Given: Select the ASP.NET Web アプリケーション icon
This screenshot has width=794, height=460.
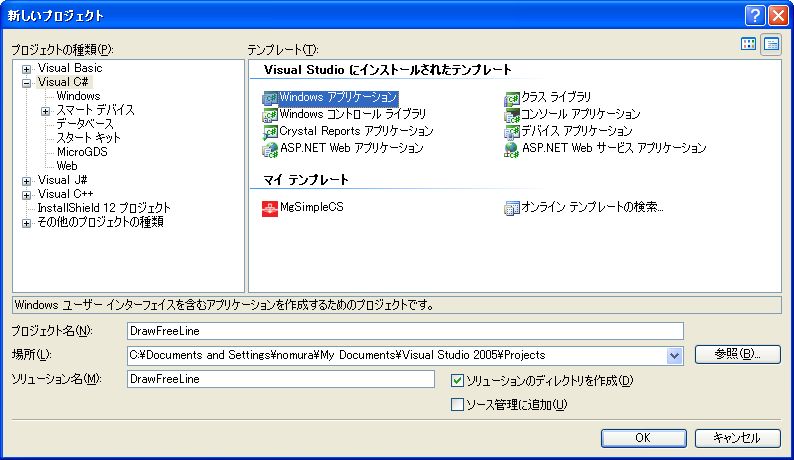Looking at the screenshot, I should pos(269,149).
